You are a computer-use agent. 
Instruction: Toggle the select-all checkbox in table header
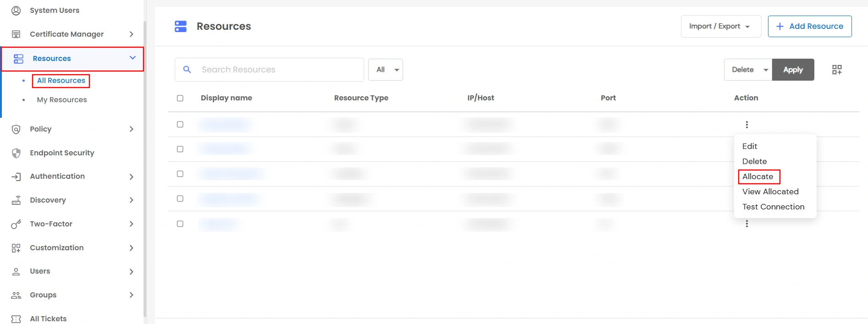click(x=180, y=98)
